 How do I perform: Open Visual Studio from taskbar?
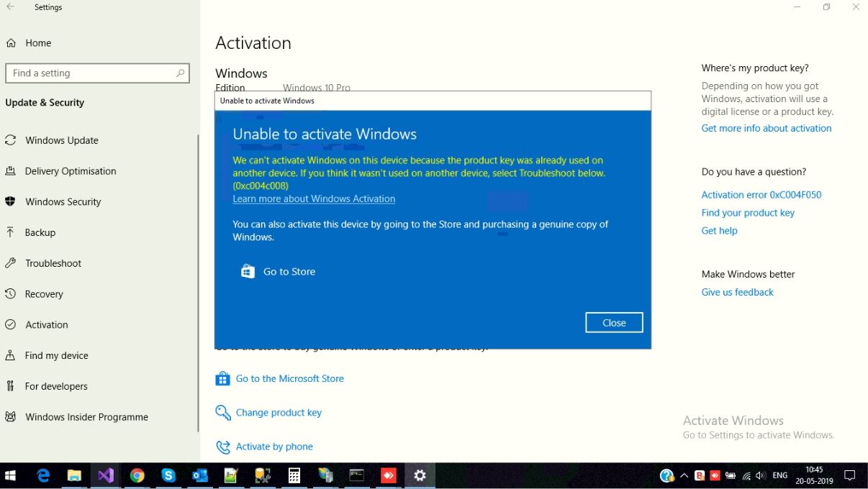(x=106, y=476)
